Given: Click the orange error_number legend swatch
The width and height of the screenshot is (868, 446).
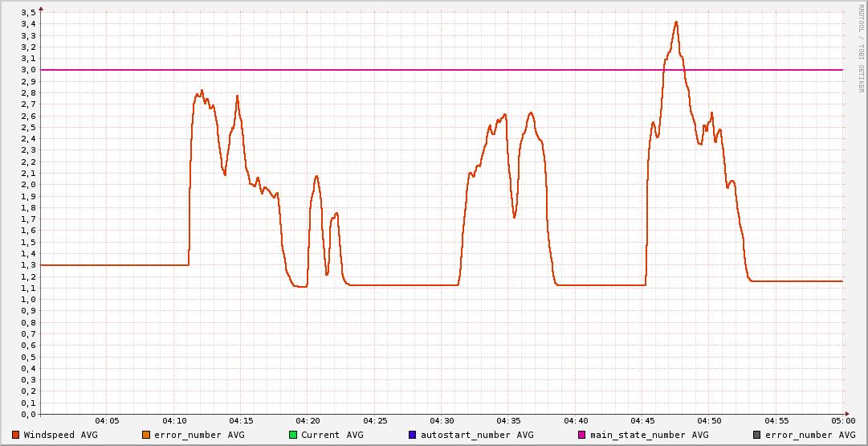Looking at the screenshot, I should [x=146, y=435].
